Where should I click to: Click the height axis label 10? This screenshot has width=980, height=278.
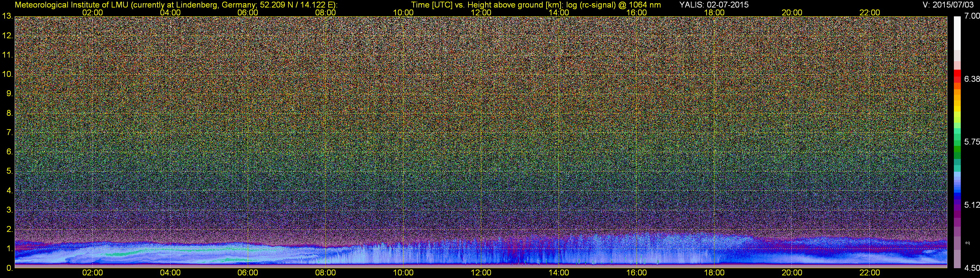pos(7,74)
